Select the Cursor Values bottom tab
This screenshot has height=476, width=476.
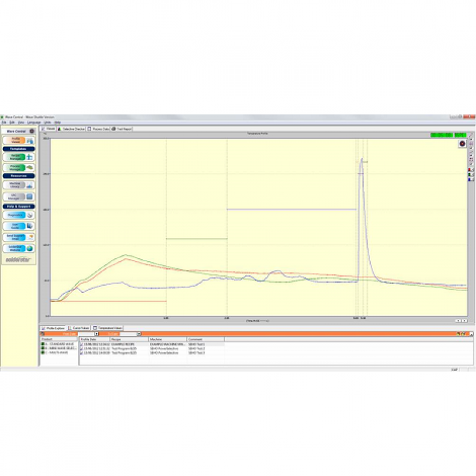79,328
